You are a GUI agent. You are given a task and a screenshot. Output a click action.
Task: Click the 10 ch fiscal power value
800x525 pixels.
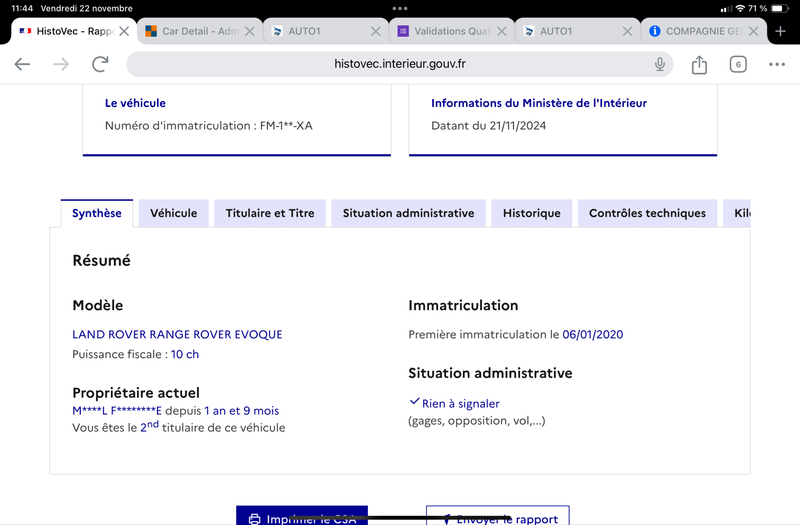(185, 354)
